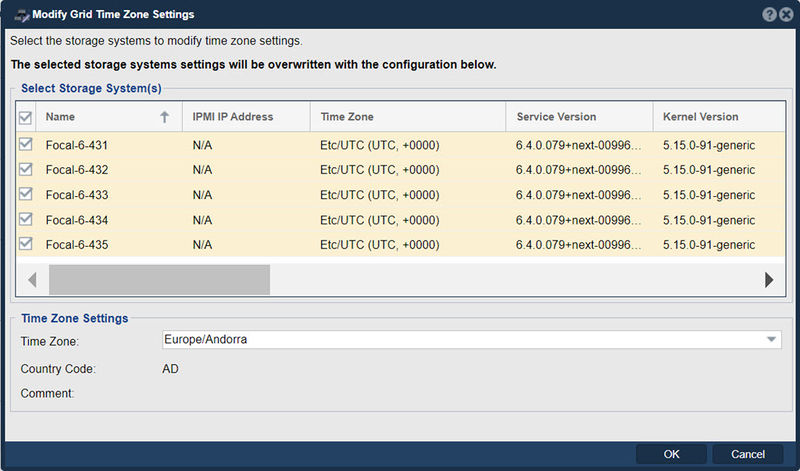Viewport: 800px width, 471px height.
Task: Click the Cancel button
Action: [x=747, y=454]
